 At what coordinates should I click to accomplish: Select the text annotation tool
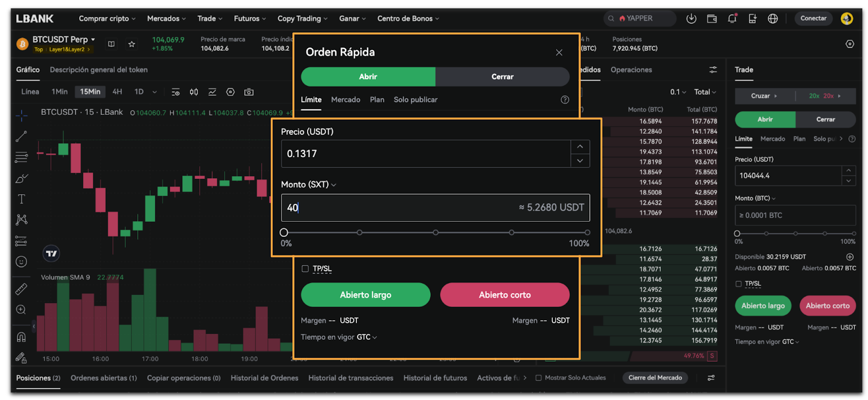tap(22, 199)
